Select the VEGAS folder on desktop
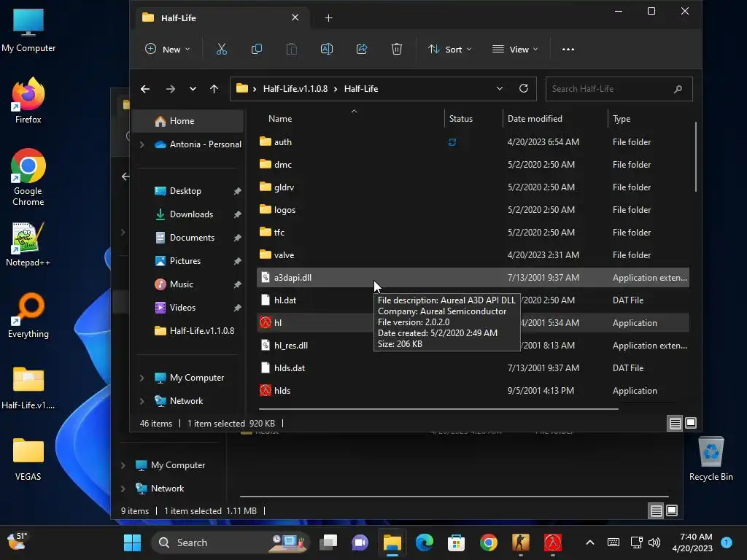Screen dimensions: 747x560 pyautogui.click(x=28, y=458)
